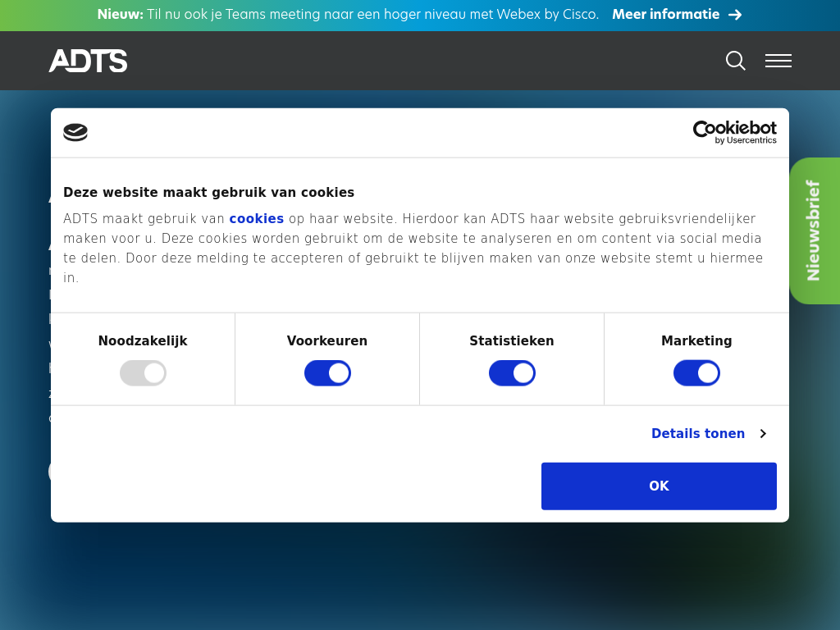Click the Marketing category label
The height and width of the screenshot is (630, 840).
[x=696, y=341]
